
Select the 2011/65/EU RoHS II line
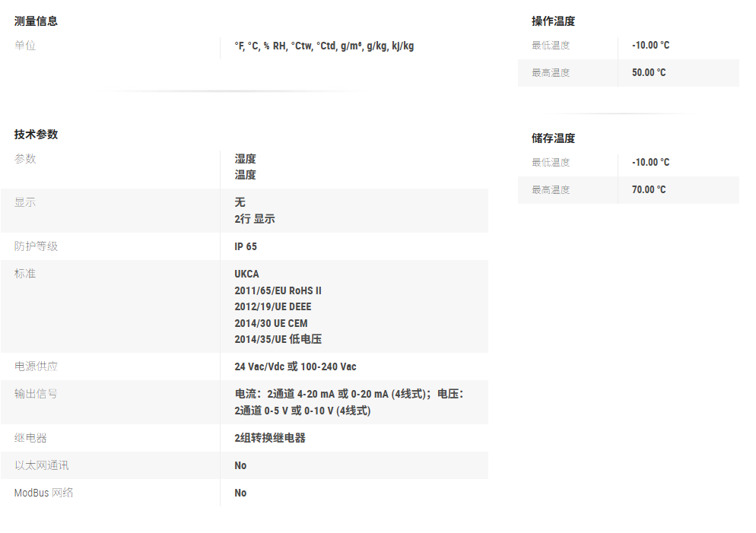click(x=278, y=290)
